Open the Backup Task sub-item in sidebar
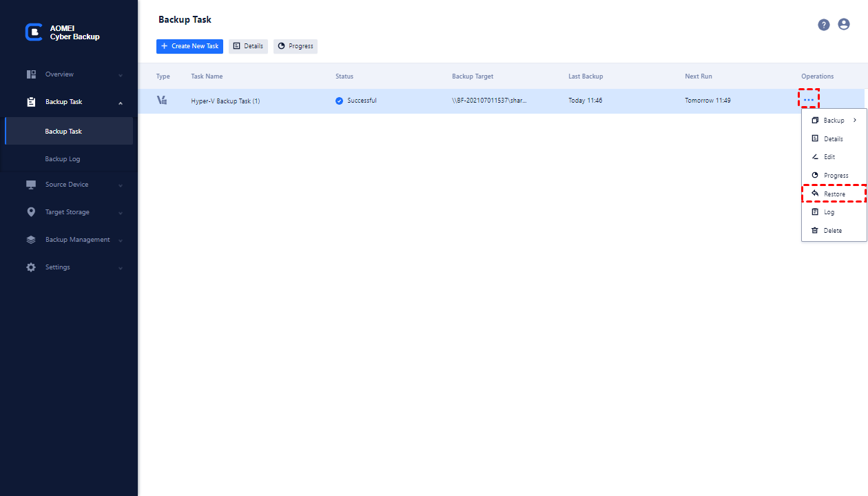The image size is (868, 496). (69, 131)
